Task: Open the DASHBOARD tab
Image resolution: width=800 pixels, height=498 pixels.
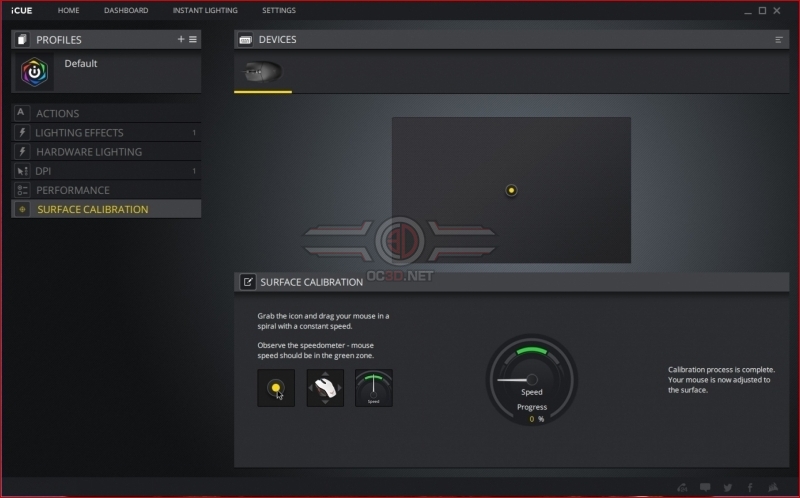Action: pyautogui.click(x=126, y=10)
